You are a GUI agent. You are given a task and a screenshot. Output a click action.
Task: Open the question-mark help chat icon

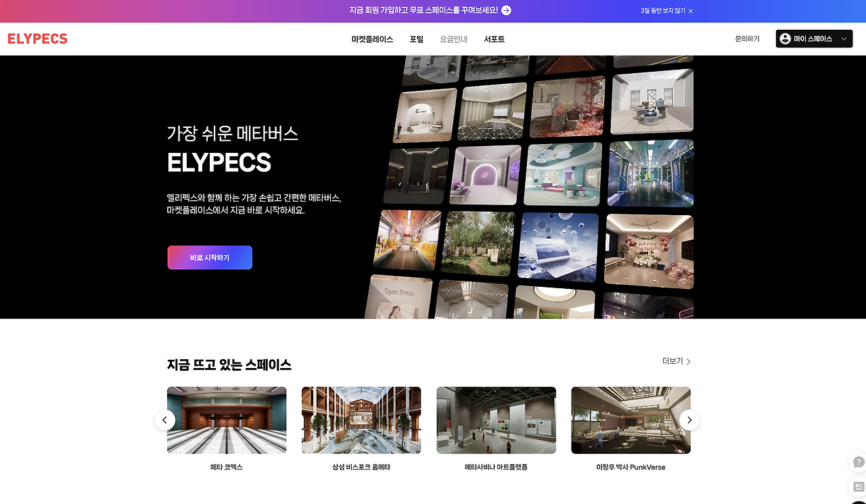tap(857, 462)
